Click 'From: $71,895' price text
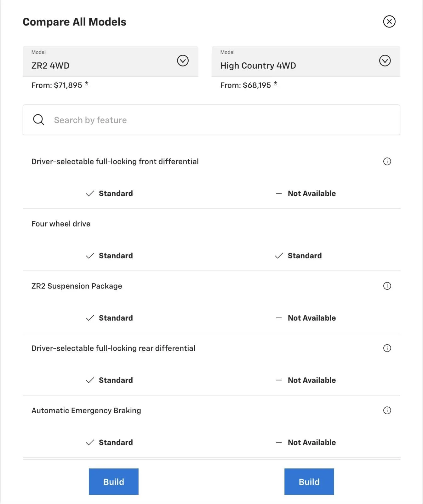Screen dimensions: 423x504 57,85
